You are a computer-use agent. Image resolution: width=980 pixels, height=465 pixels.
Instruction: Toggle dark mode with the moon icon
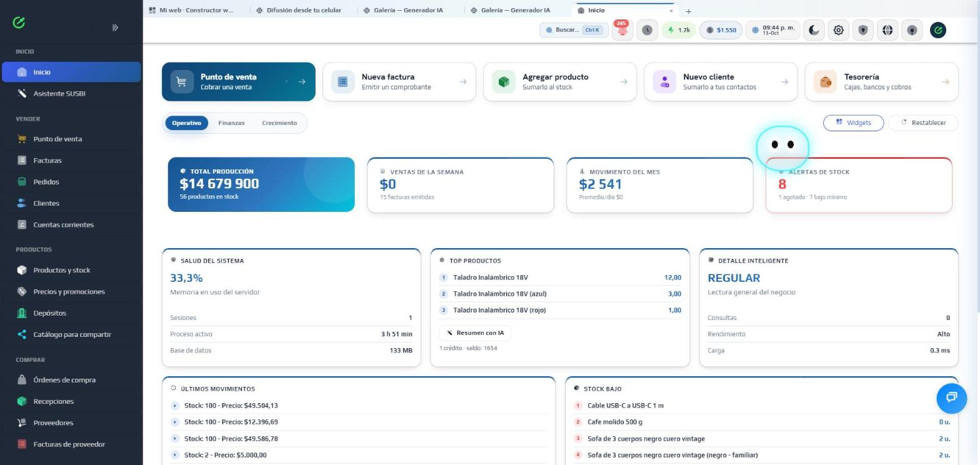pyautogui.click(x=814, y=30)
